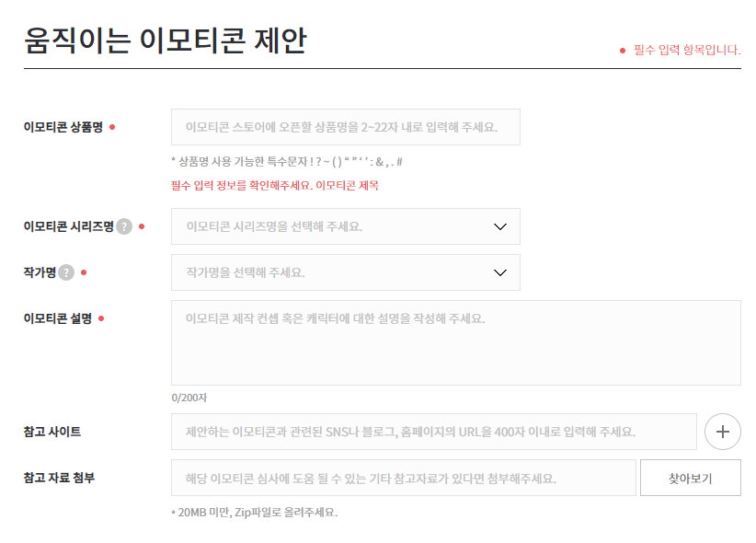Click the 이모티콘 시리즈명 label text
Image resolution: width=756 pixels, height=543 pixels.
[68, 226]
